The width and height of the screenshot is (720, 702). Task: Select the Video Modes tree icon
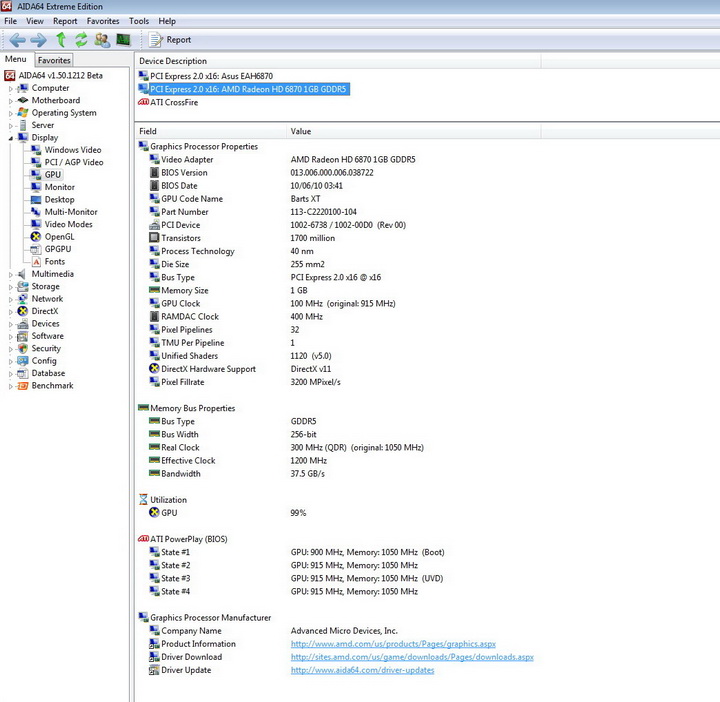click(x=36, y=224)
